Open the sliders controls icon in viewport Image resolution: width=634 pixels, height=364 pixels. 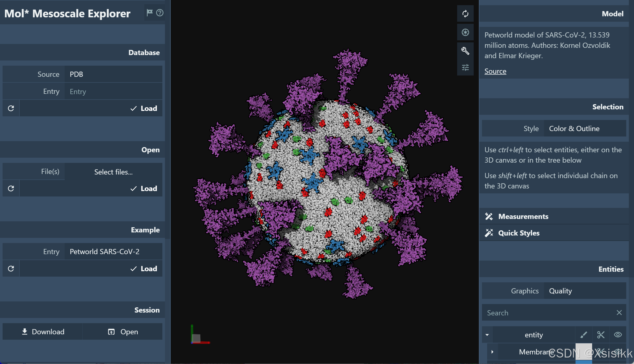(465, 67)
